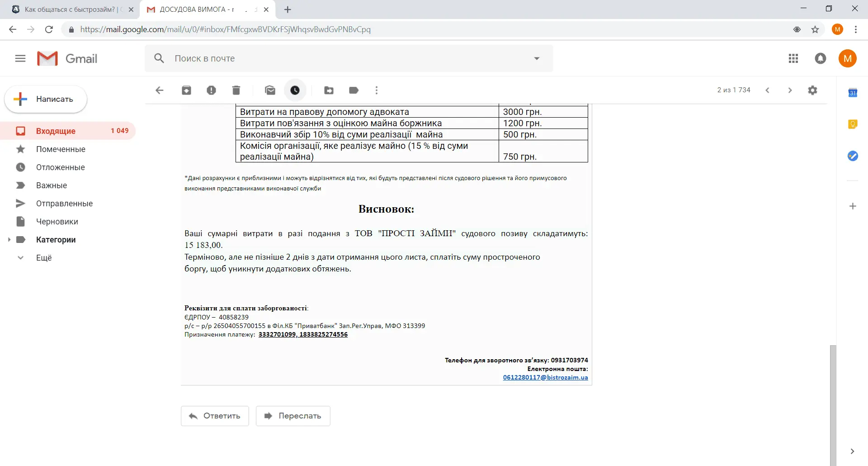Image resolution: width=868 pixels, height=466 pixels.
Task: Open Gmail settings gear
Action: click(x=812, y=90)
